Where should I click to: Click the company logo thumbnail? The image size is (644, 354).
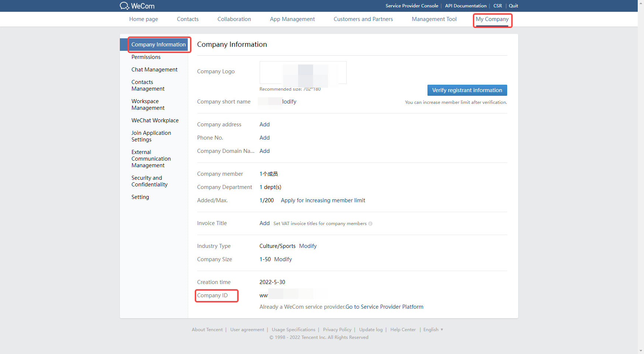point(303,73)
